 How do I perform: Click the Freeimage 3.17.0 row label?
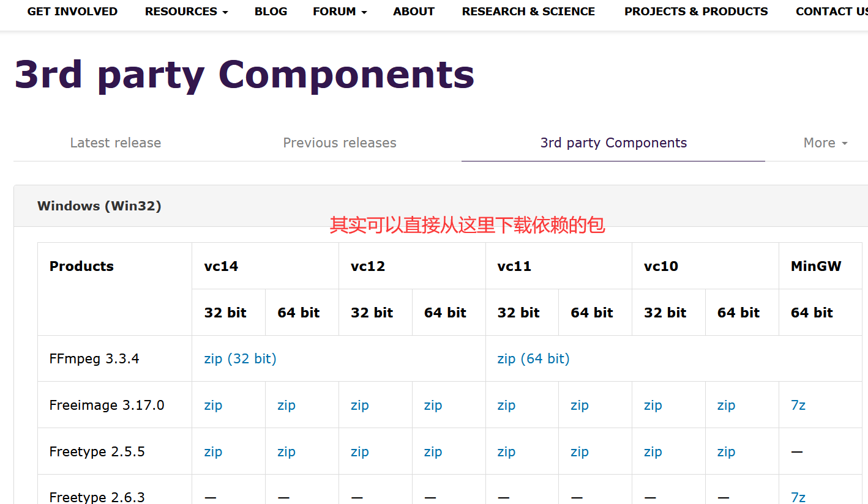(x=107, y=406)
